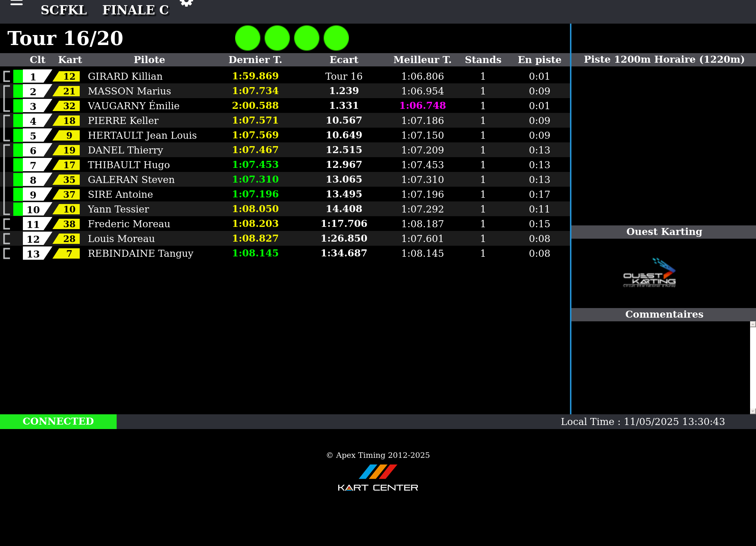Expand the Commentaires panel header
The width and height of the screenshot is (756, 546).
coord(664,314)
